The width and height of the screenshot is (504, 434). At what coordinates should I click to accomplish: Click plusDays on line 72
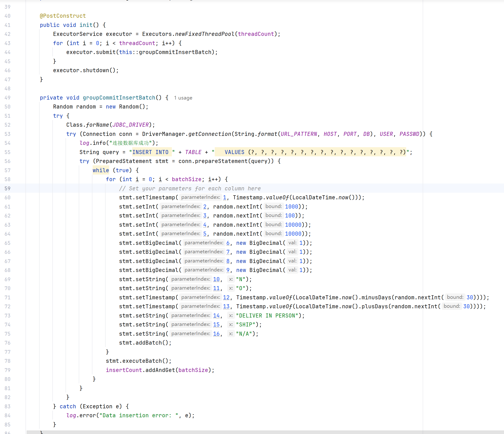coord(375,306)
